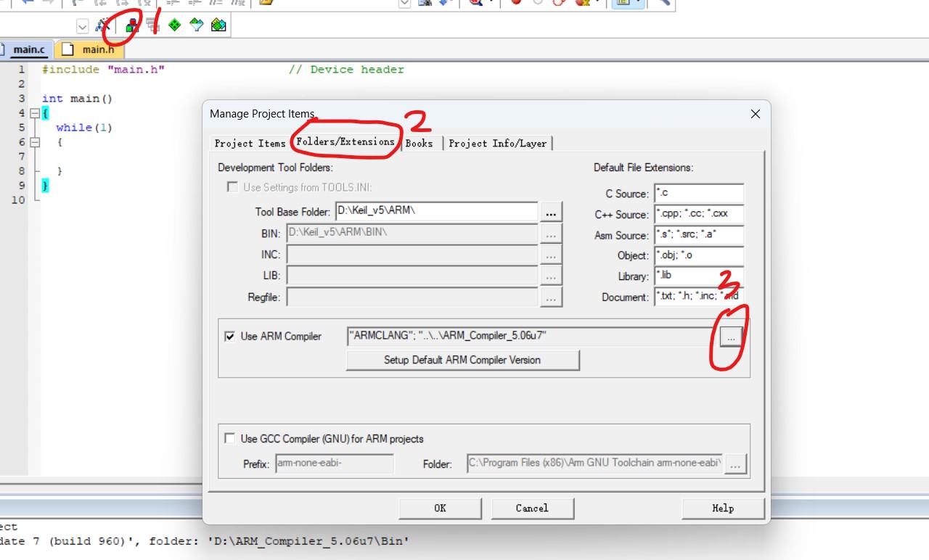The width and height of the screenshot is (929, 560).
Task: Click the grayed Manage Multi-Project Workspace icon
Action: (x=152, y=25)
